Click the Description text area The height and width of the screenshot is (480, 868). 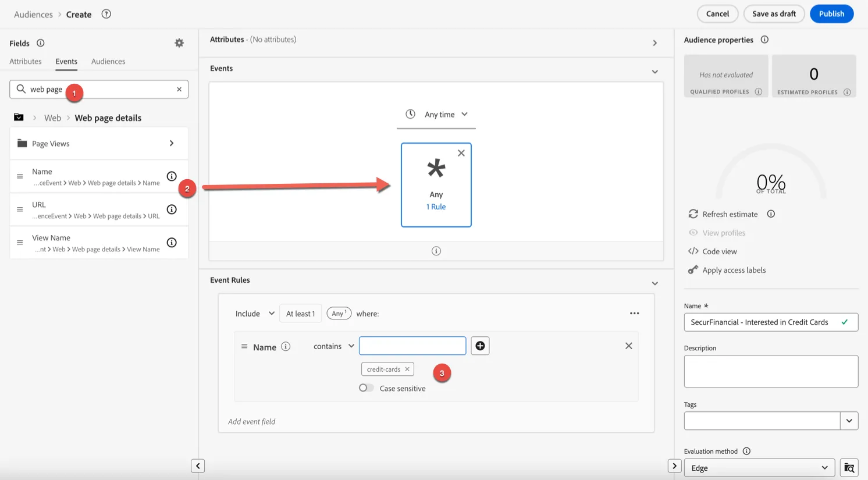point(771,371)
